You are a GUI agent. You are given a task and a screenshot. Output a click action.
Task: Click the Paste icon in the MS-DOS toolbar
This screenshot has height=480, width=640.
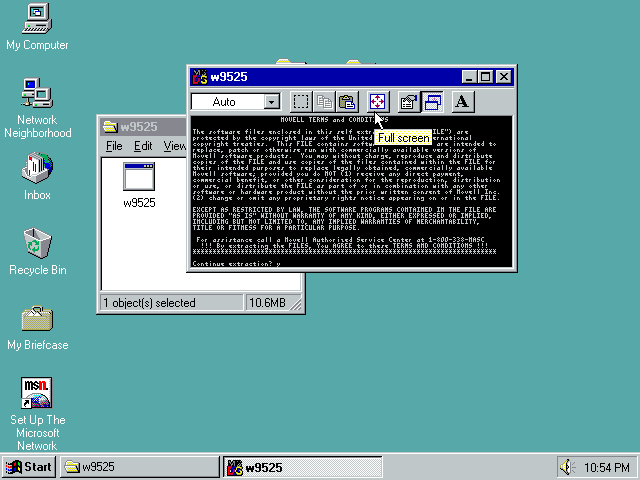click(x=347, y=102)
